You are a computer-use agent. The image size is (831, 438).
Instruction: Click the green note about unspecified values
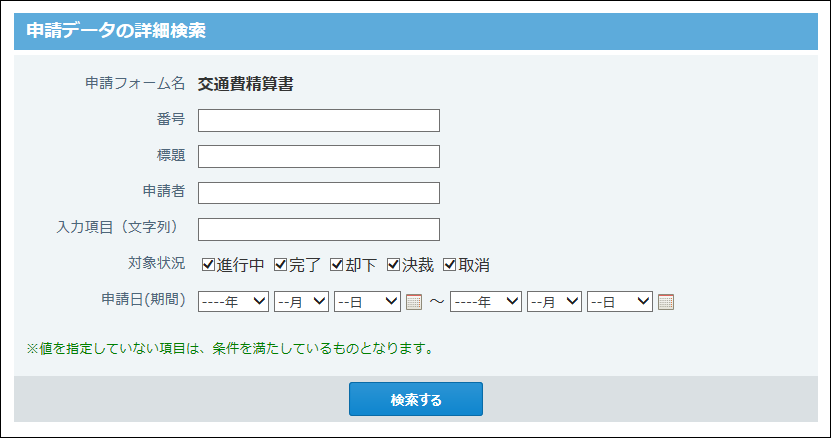click(x=231, y=348)
